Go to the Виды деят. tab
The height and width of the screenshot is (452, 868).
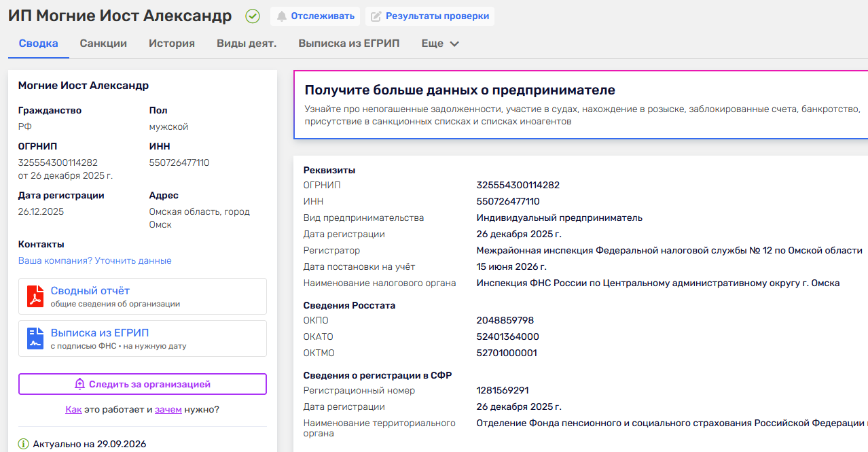[x=247, y=44]
